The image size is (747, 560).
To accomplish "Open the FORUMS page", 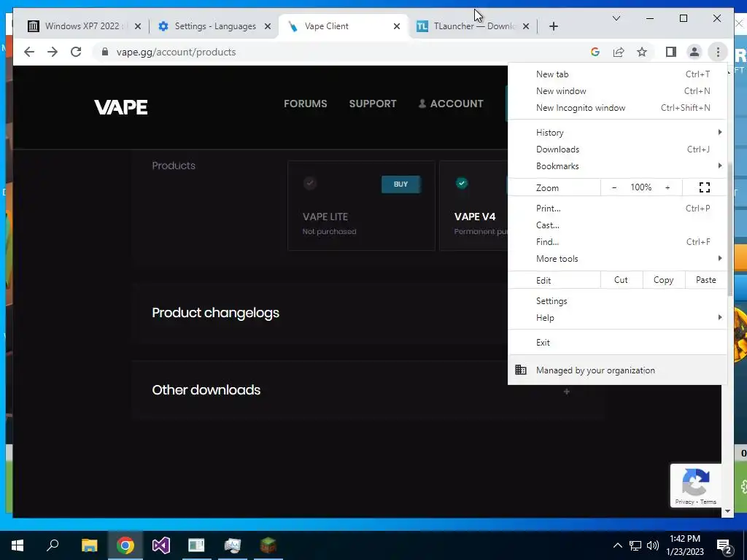I will (306, 104).
